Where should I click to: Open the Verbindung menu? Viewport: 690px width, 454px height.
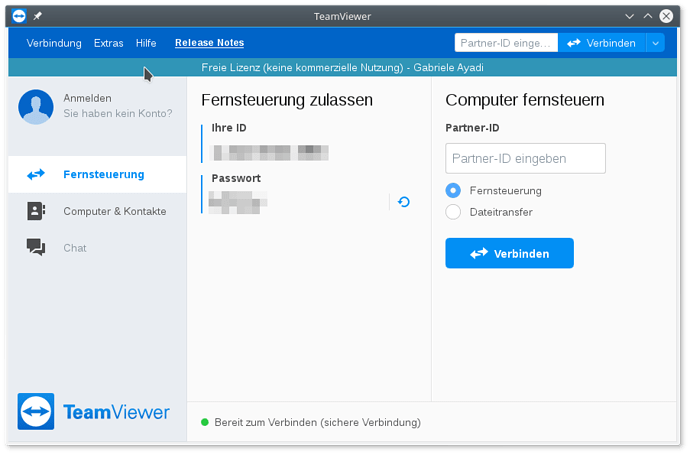point(54,43)
